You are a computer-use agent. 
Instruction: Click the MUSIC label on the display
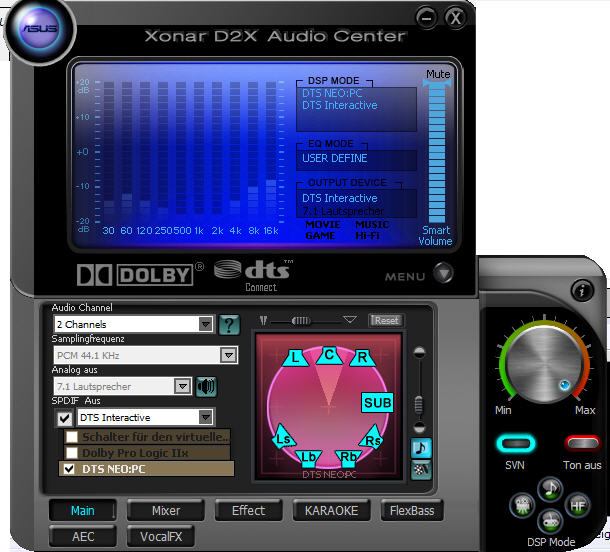tap(372, 224)
